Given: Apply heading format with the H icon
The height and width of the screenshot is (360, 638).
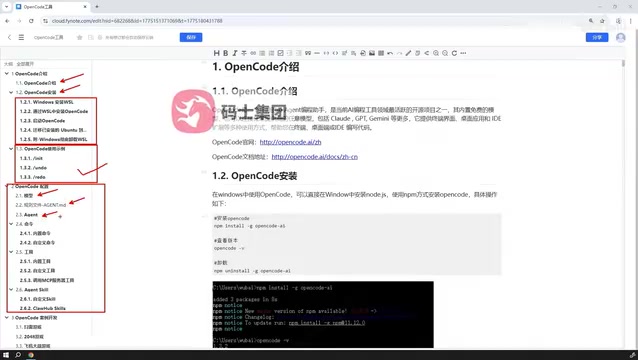Looking at the screenshot, I should coord(216,53).
